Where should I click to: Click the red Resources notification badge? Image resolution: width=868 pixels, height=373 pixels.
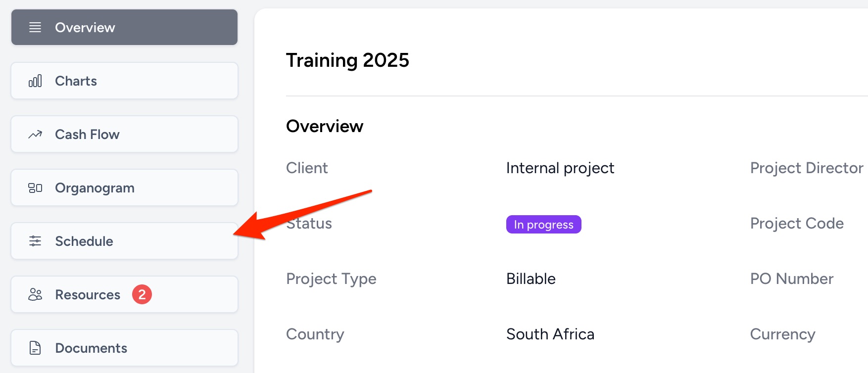pyautogui.click(x=142, y=295)
